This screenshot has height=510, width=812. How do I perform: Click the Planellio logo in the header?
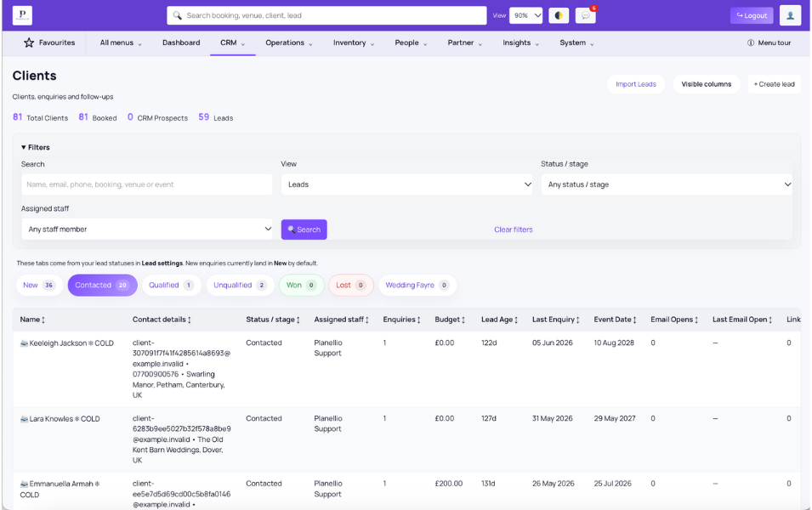coord(22,15)
